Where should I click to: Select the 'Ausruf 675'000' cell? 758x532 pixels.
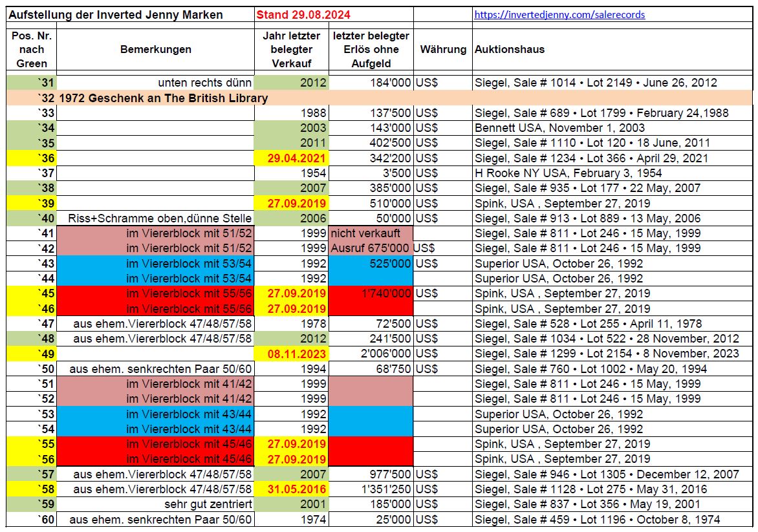[x=371, y=248]
